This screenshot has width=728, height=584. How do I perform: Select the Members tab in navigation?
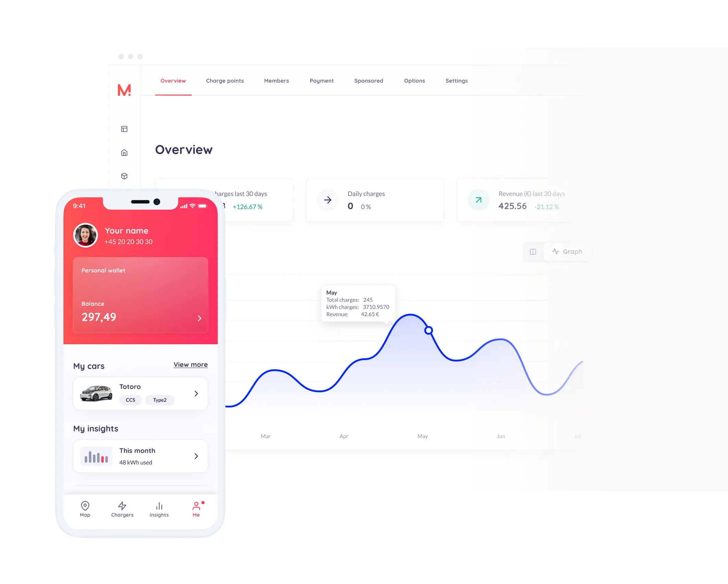[277, 81]
